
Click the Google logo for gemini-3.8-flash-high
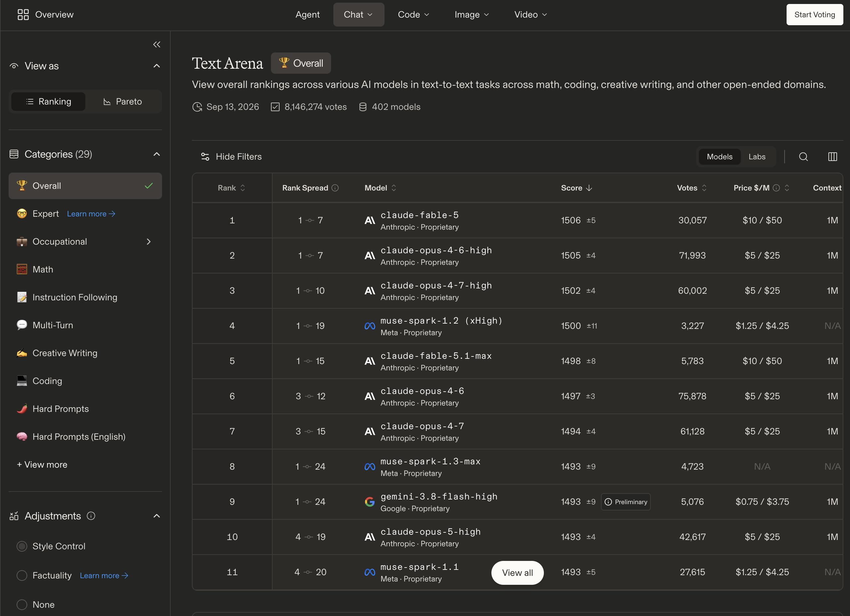tap(370, 502)
